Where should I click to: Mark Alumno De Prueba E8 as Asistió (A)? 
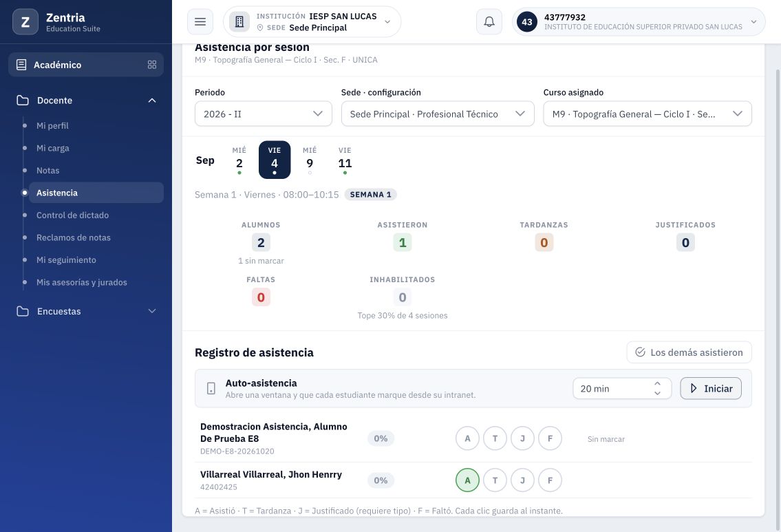(x=467, y=438)
